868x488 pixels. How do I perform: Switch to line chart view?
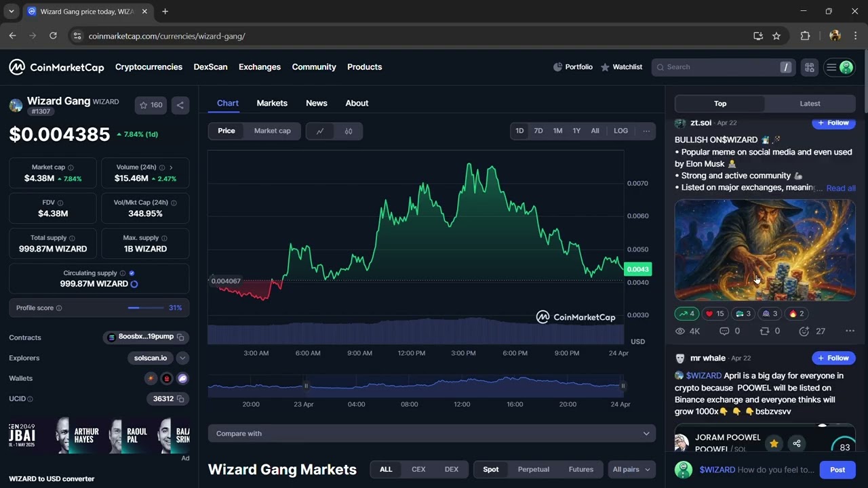320,131
